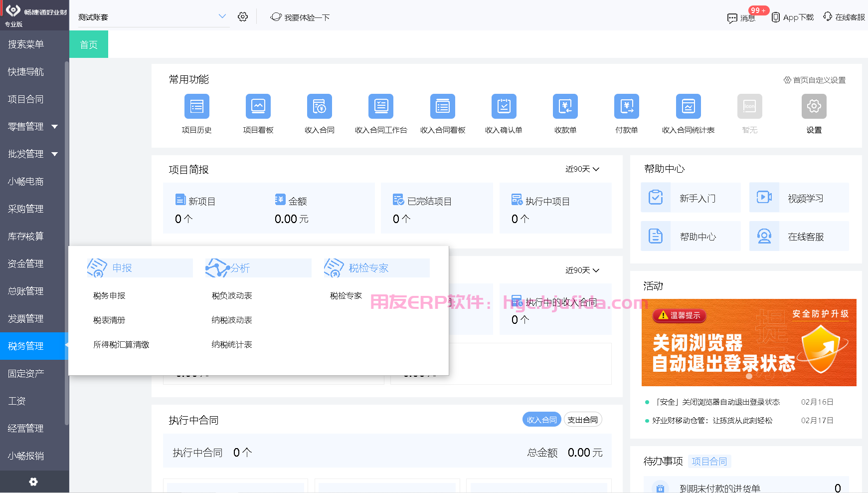Screen dimensions: 868x493
Task: Click the 关闭浏览器 security banner
Action: pos(749,342)
